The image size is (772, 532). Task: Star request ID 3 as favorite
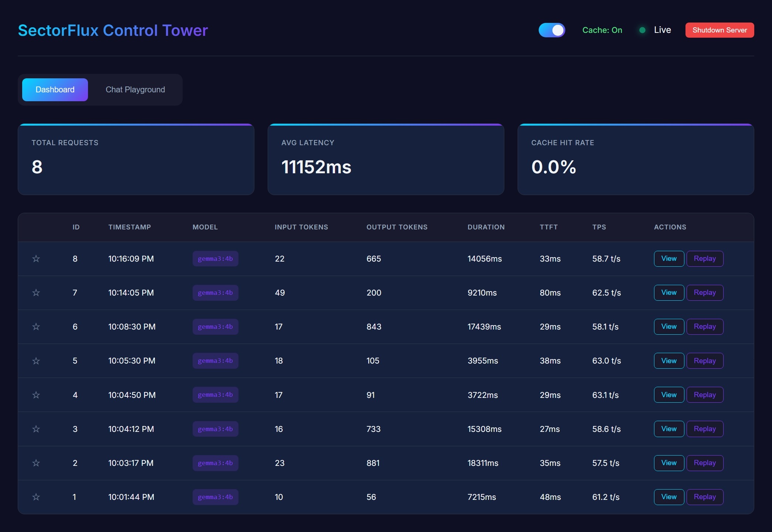click(36, 429)
